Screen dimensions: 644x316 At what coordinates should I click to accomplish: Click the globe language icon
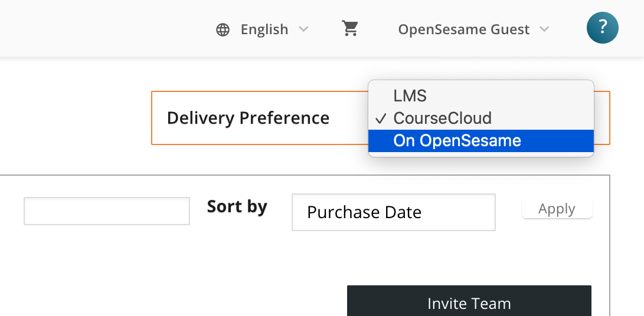pyautogui.click(x=223, y=29)
